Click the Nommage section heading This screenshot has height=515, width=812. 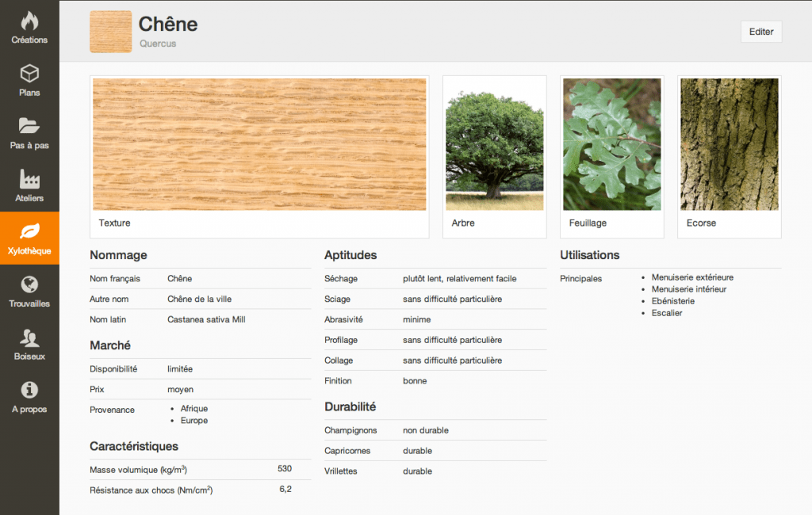[x=119, y=255]
